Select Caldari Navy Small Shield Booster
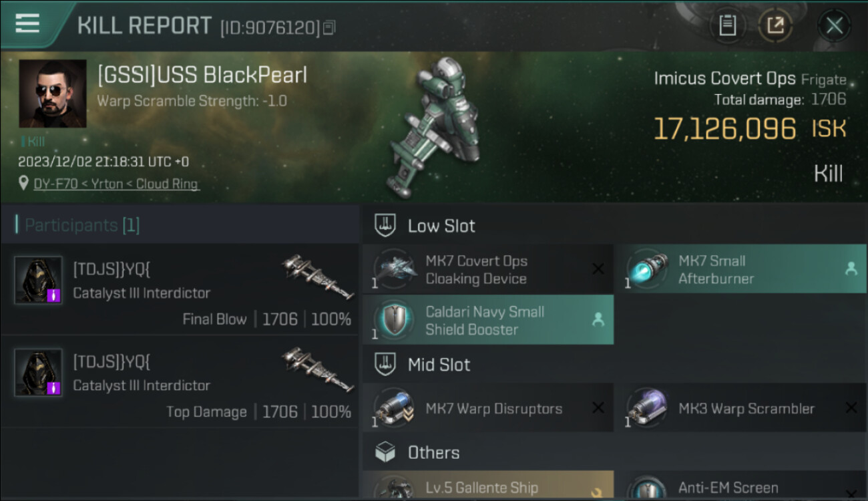 coord(487,320)
